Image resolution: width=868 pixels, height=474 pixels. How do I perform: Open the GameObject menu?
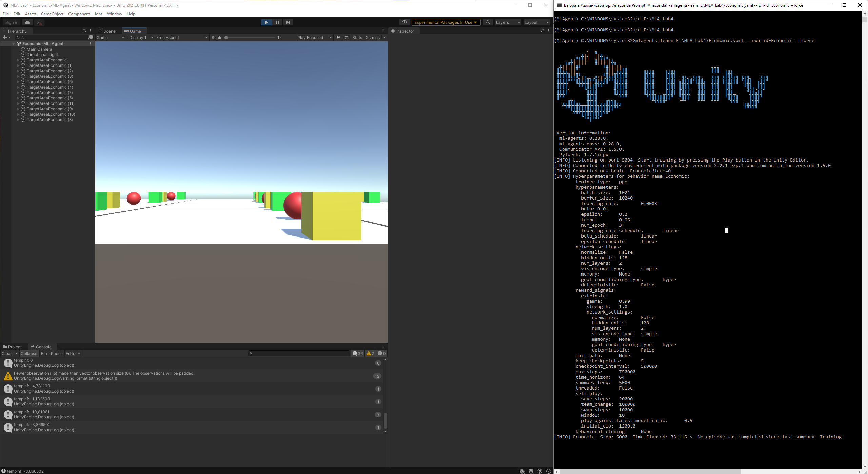(x=52, y=14)
